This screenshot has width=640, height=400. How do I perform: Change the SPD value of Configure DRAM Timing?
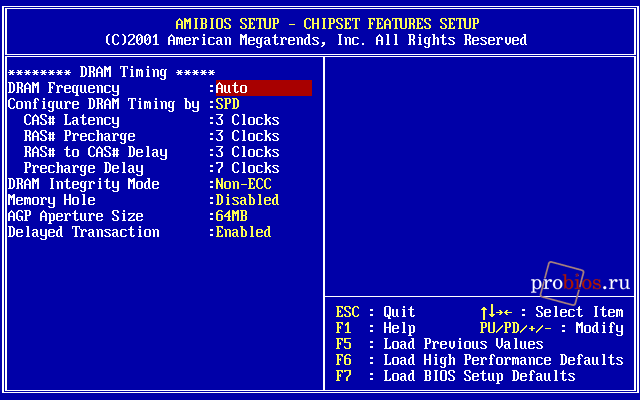pos(227,104)
